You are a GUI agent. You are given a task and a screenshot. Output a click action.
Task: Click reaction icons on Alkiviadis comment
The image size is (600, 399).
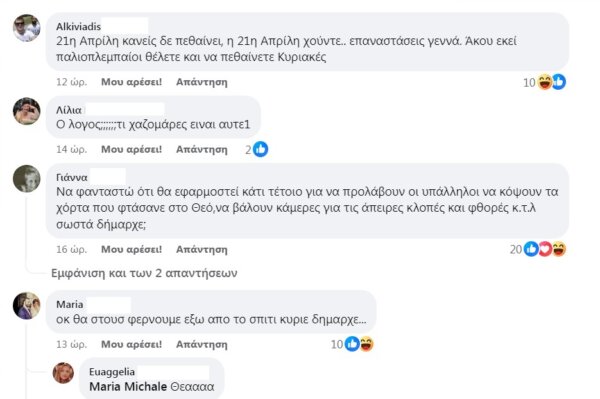coord(551,82)
